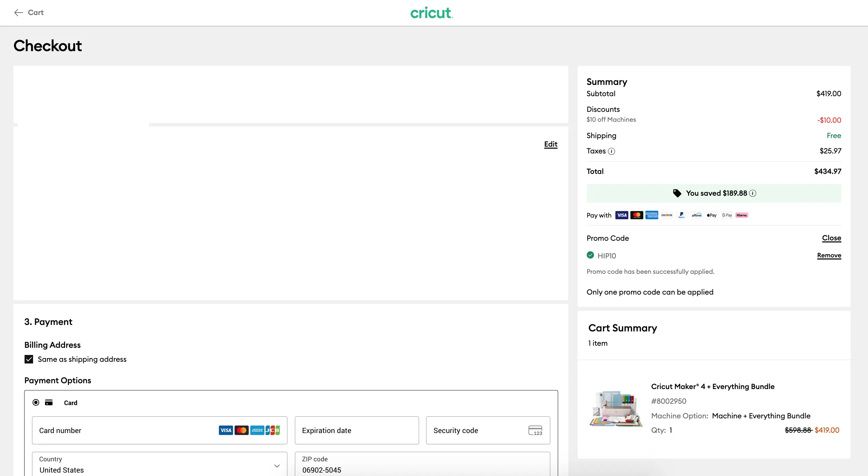Uncheck Same as shipping address checkbox

[x=29, y=359]
